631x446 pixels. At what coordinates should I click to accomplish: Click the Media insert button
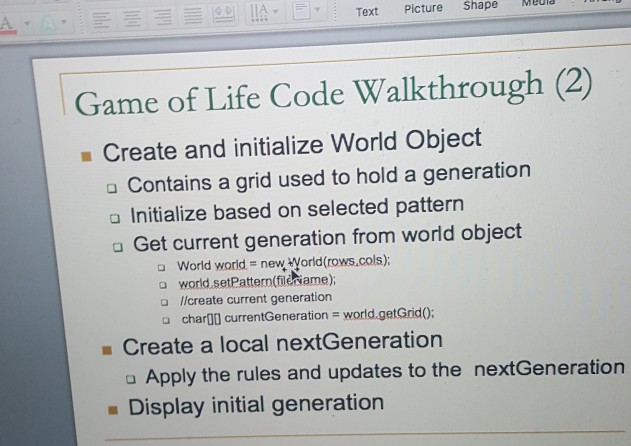[x=538, y=3]
